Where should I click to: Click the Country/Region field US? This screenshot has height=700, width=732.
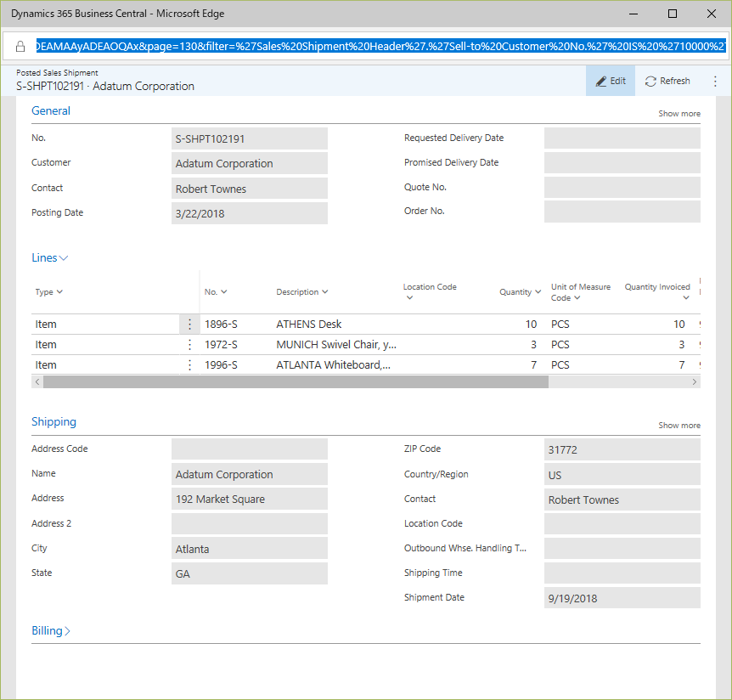click(x=622, y=474)
